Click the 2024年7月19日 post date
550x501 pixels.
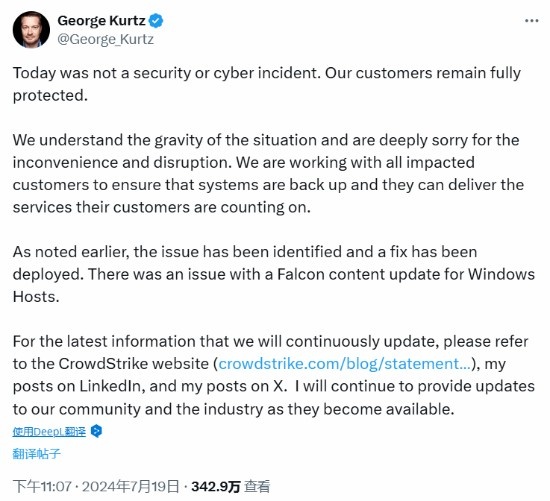[x=130, y=487]
